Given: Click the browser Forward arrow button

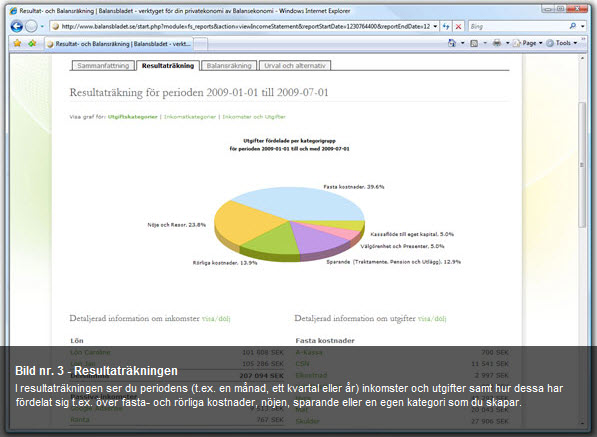Looking at the screenshot, I should (31, 26).
